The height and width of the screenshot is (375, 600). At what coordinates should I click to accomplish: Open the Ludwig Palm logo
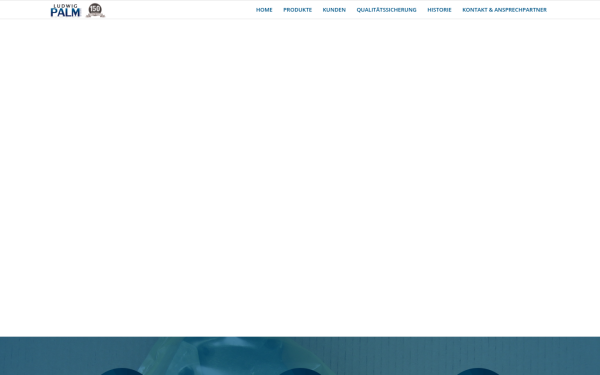pos(65,10)
